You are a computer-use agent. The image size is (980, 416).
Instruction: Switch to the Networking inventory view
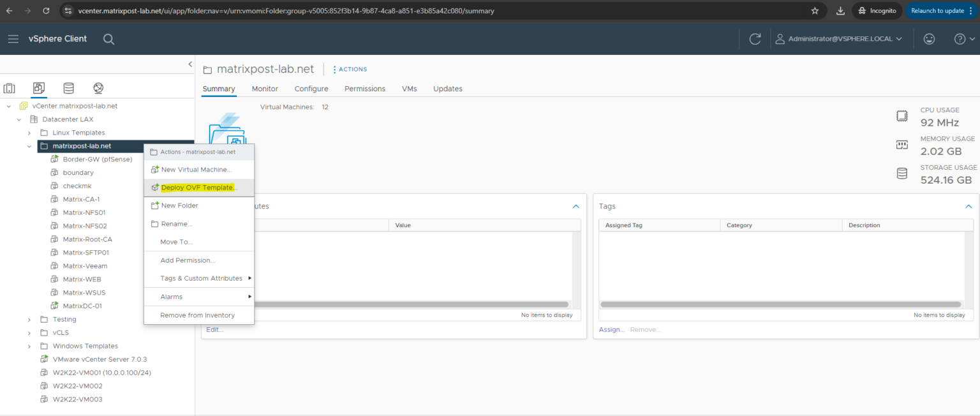click(x=97, y=88)
